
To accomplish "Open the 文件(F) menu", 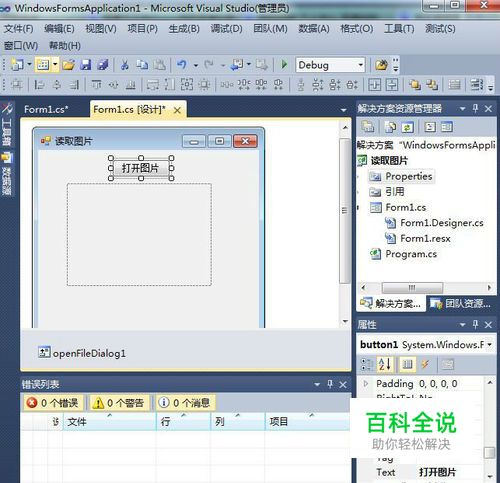I will point(19,29).
